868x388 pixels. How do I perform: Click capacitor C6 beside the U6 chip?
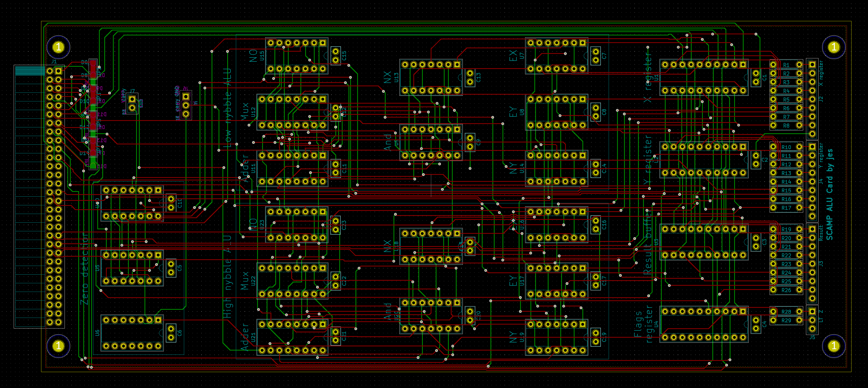171,333
